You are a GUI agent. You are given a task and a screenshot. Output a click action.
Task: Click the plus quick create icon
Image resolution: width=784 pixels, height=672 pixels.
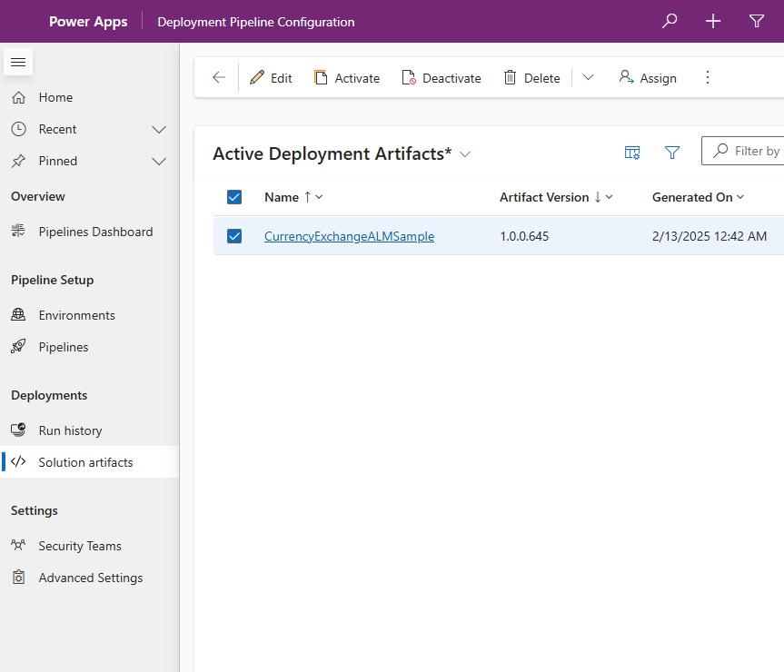click(x=712, y=21)
